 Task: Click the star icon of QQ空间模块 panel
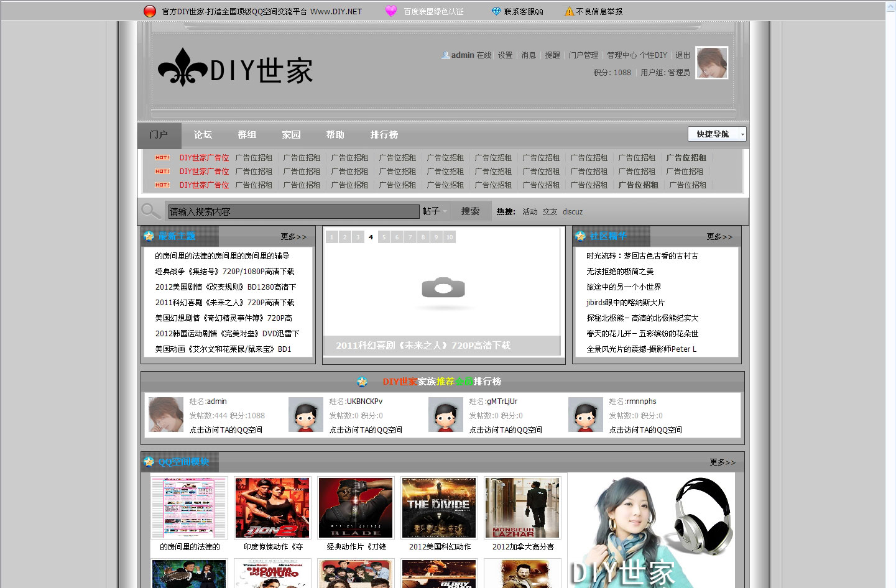pyautogui.click(x=149, y=461)
